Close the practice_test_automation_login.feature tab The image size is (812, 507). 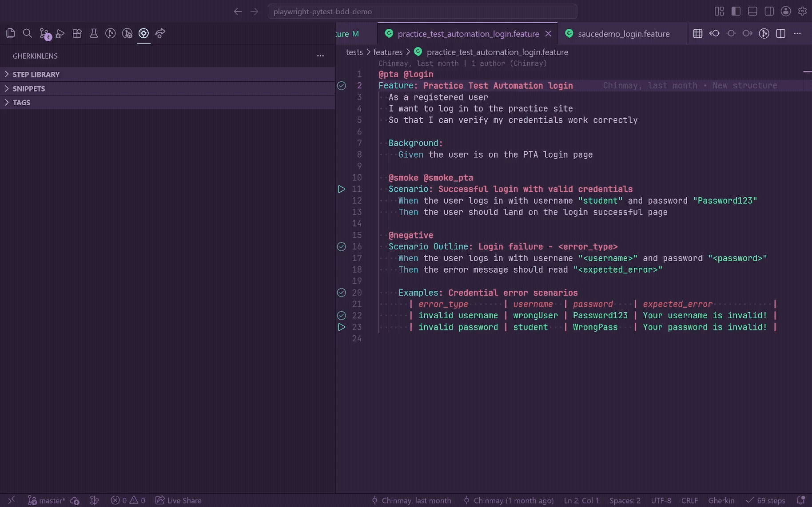[548, 34]
